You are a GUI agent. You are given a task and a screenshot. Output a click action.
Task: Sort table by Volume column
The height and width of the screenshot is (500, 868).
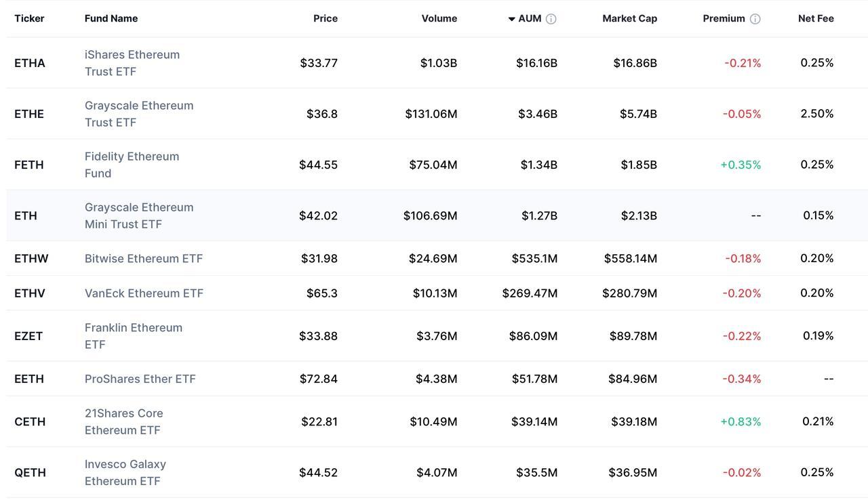pyautogui.click(x=439, y=18)
